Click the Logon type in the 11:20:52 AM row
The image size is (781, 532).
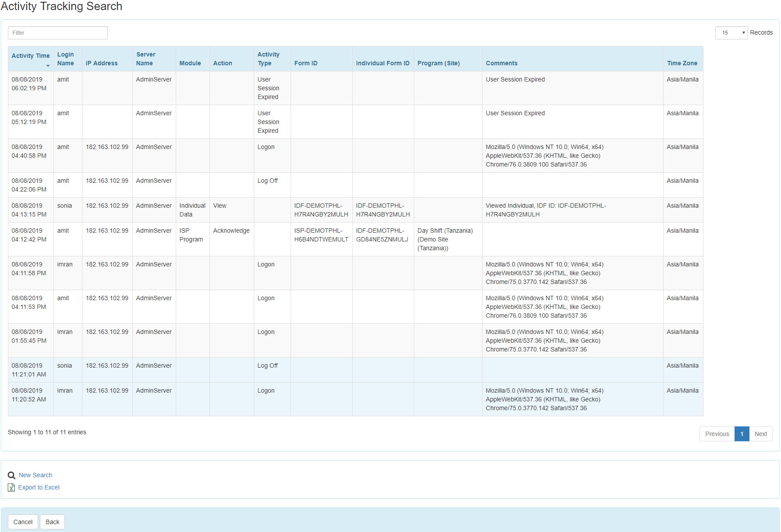pos(266,390)
